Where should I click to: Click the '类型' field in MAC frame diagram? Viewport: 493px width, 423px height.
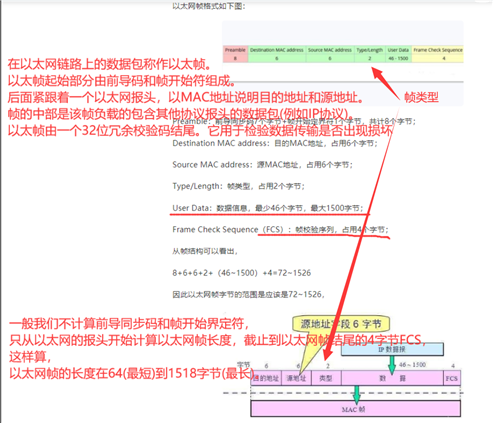(x=326, y=378)
